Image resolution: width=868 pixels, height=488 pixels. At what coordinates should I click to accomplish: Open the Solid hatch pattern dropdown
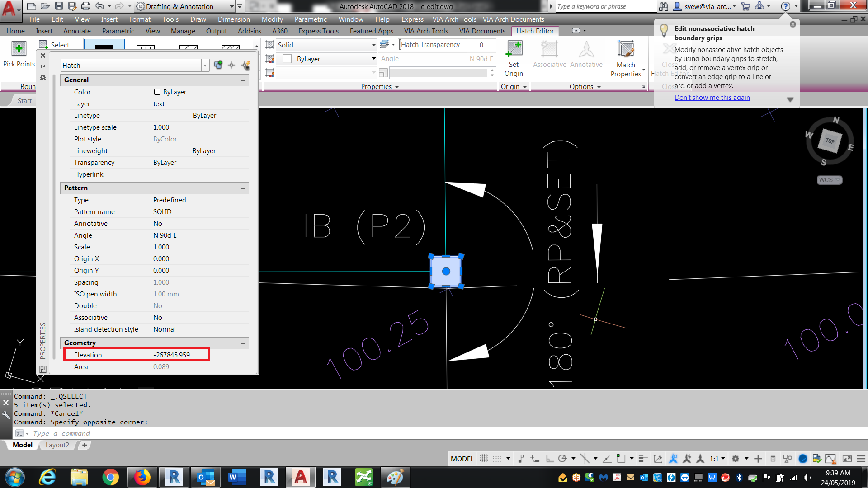[373, 45]
